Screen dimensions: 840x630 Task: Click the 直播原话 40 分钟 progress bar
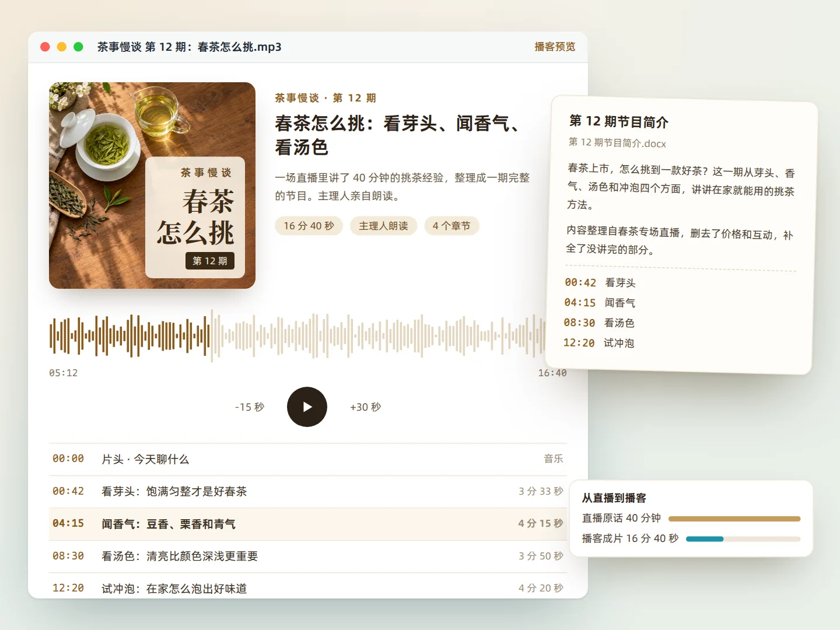pyautogui.click(x=734, y=519)
